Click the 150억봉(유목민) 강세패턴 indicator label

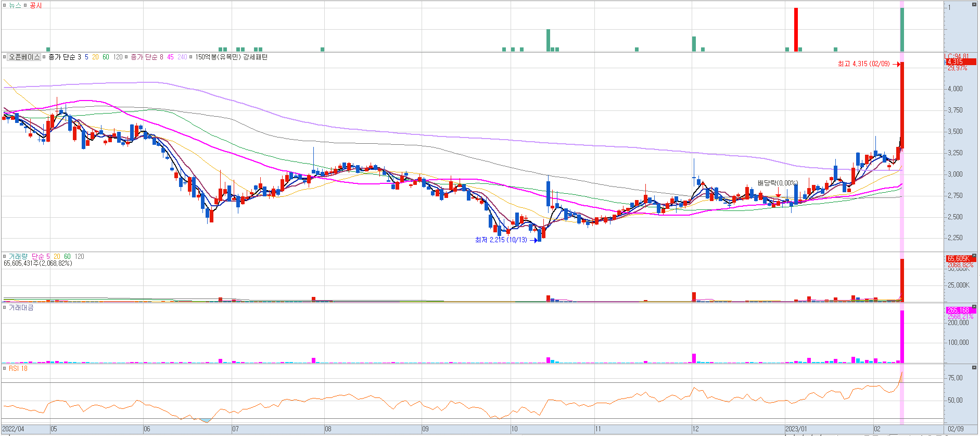coord(231,57)
